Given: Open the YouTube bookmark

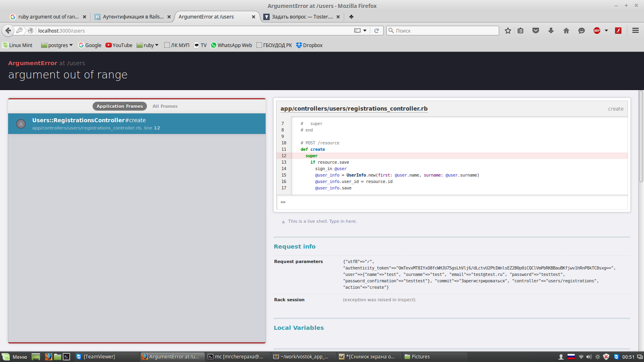Looking at the screenshot, I should coord(119,45).
